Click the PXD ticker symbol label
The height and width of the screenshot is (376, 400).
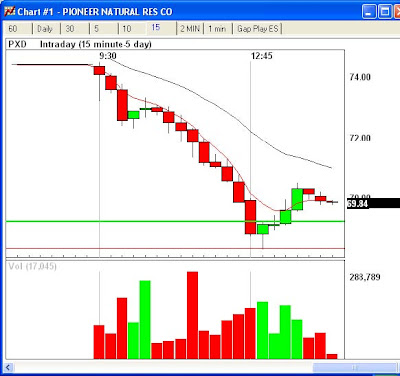pos(17,44)
